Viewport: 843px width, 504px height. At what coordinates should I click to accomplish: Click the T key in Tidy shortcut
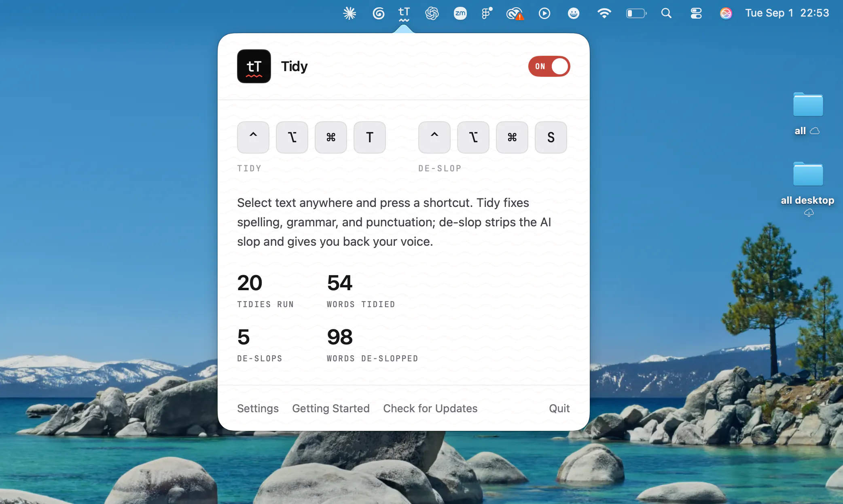coord(370,137)
